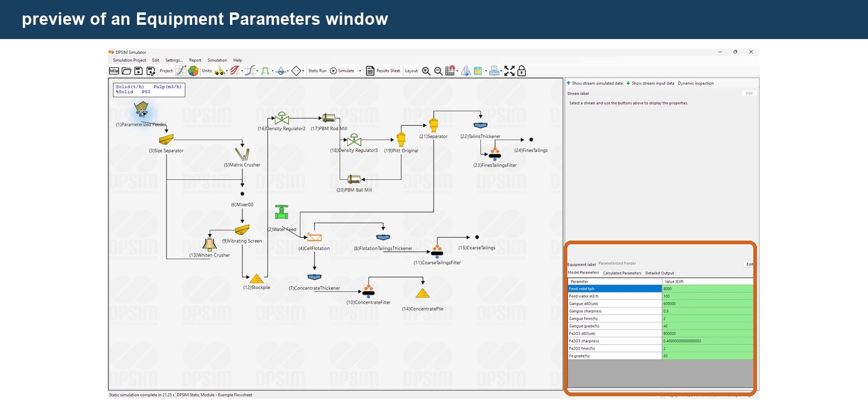Select the blue water drop units icon
The image size is (868, 403).
click(281, 71)
